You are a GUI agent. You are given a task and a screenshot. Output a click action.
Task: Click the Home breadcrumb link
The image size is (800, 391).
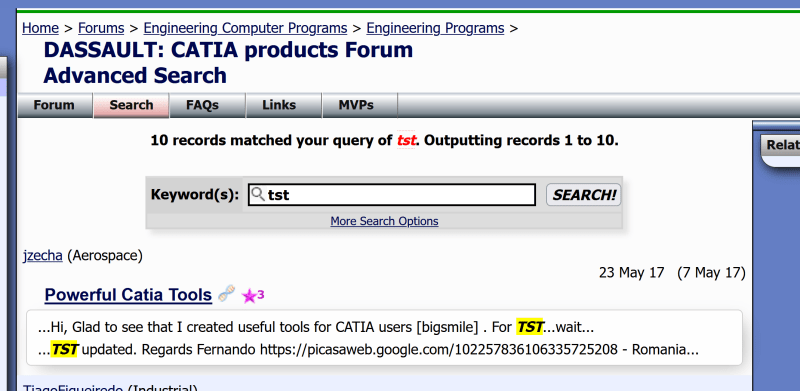[x=40, y=28]
